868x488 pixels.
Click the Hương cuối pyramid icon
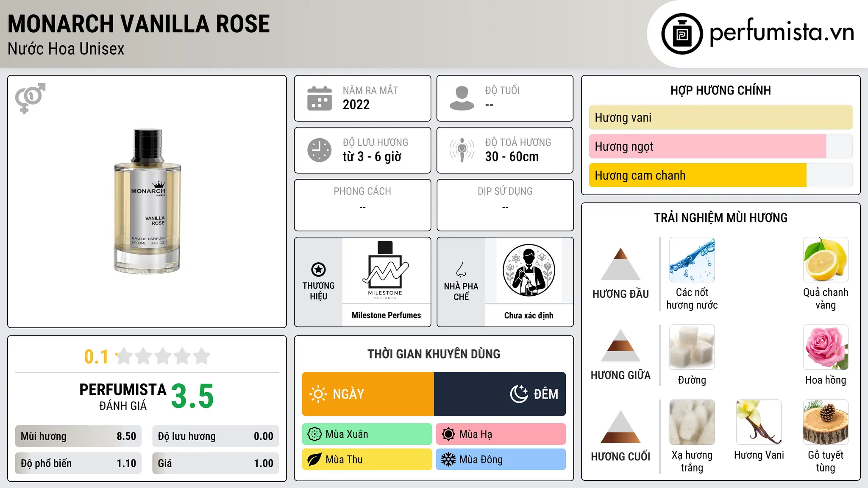tap(620, 427)
